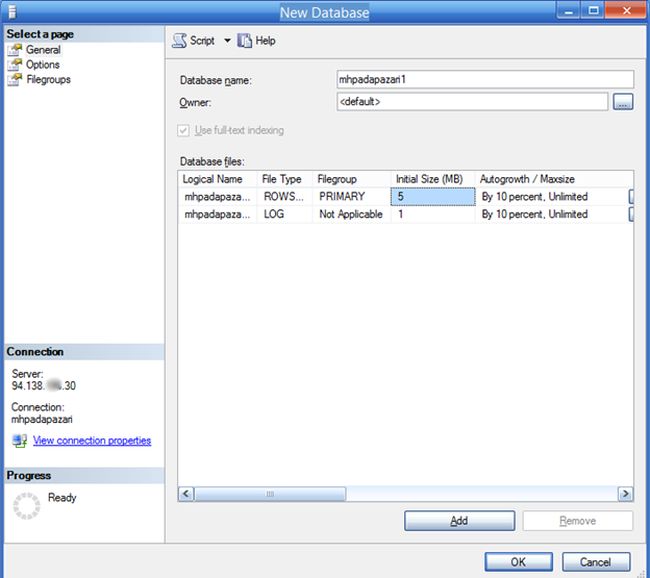The image size is (650, 578).
Task: Click the horizontal scrollbar left arrow
Action: (186, 493)
